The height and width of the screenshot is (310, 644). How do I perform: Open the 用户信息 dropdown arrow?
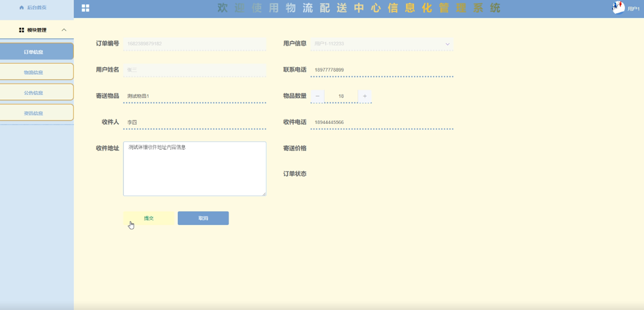click(447, 44)
